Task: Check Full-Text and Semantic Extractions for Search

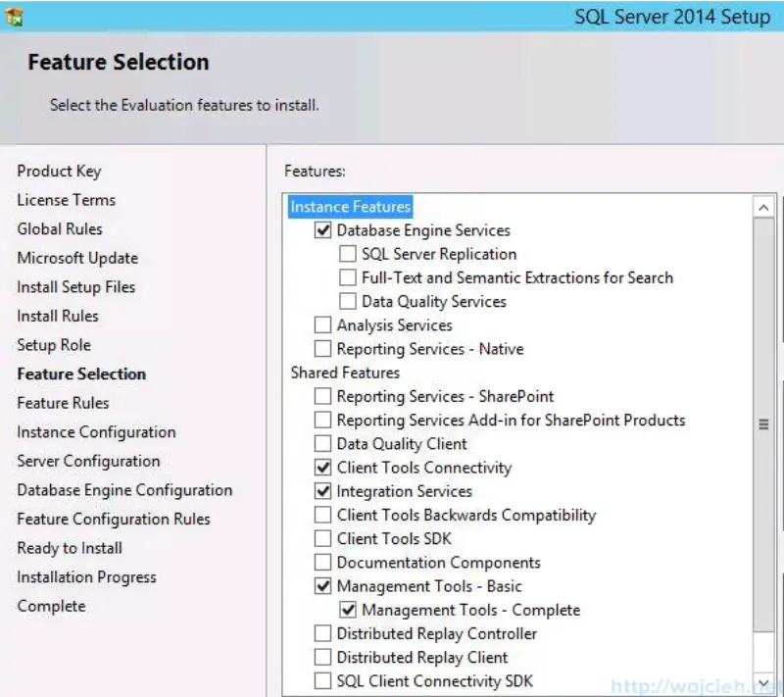Action: click(x=348, y=277)
